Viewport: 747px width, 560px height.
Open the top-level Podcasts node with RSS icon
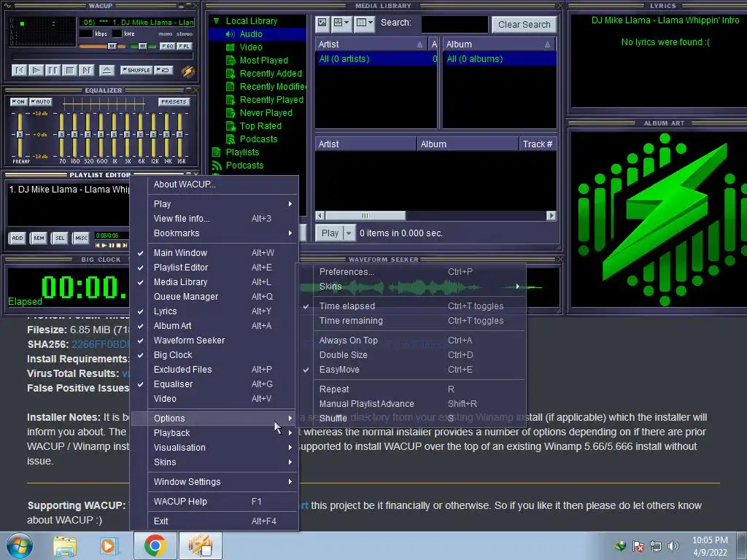244,166
